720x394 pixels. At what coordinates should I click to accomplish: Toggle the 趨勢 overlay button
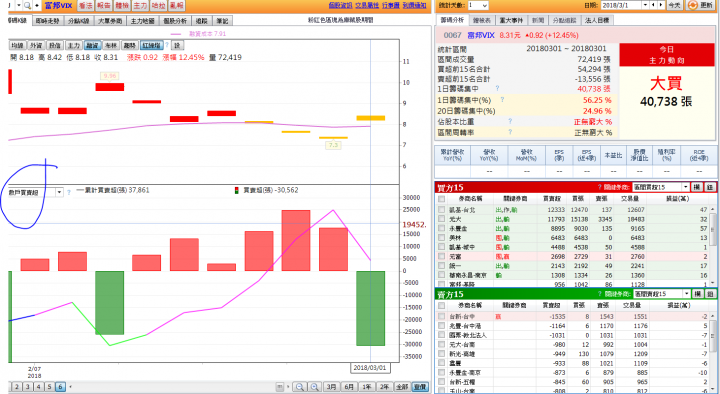coord(129,45)
